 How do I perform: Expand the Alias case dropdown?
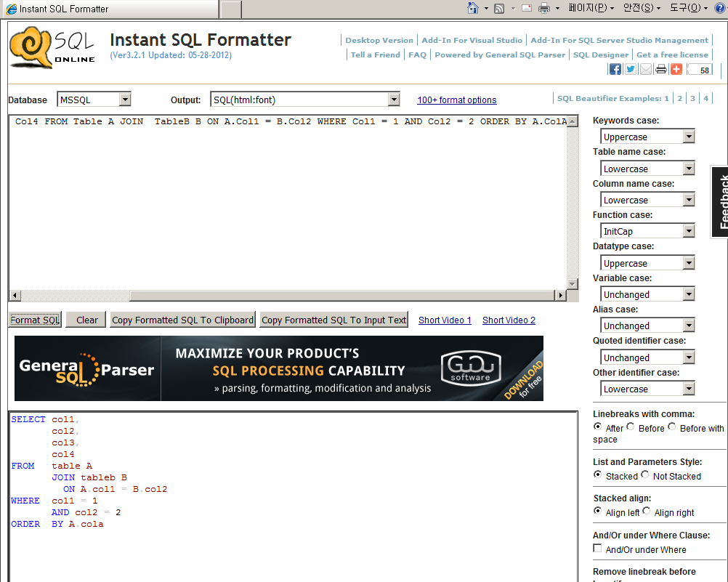pos(647,326)
